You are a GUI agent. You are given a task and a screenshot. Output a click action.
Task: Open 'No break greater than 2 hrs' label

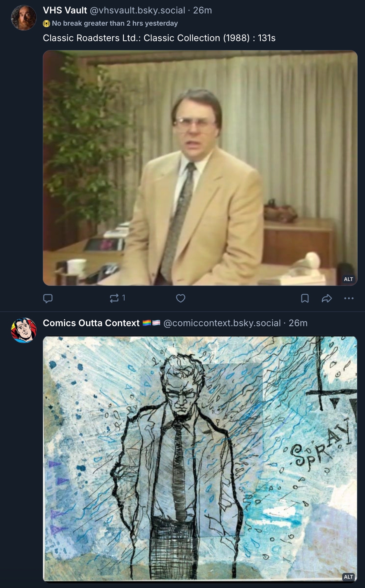click(115, 24)
